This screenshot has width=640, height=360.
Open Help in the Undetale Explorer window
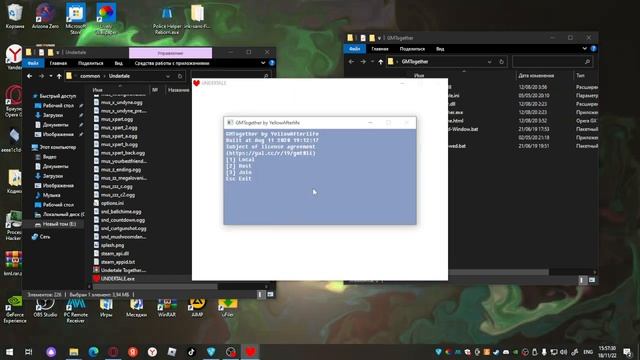point(272,63)
